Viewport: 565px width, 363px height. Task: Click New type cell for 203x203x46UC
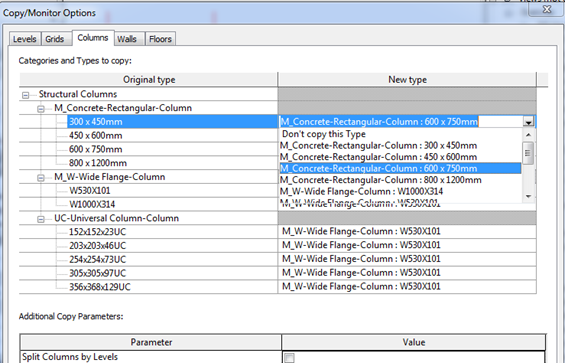point(407,245)
